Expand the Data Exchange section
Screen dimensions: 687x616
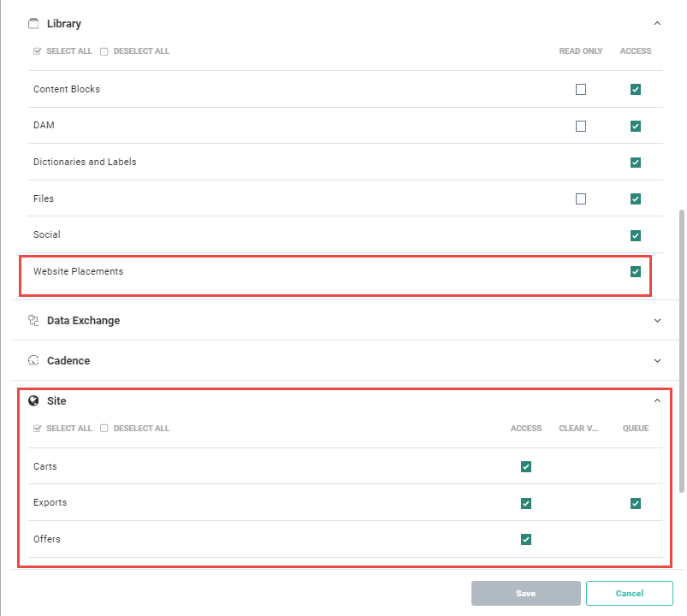tap(657, 321)
